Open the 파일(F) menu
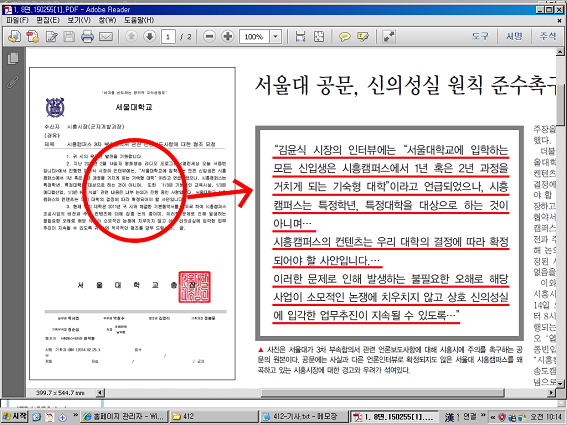Screen dimensions: 567x425 17,20
